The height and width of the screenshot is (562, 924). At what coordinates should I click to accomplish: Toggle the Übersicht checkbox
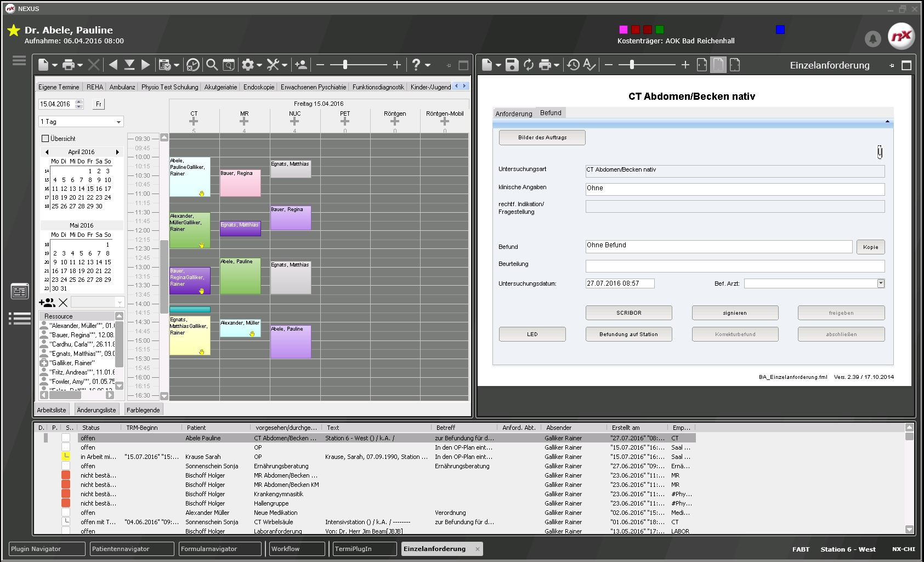[46, 139]
